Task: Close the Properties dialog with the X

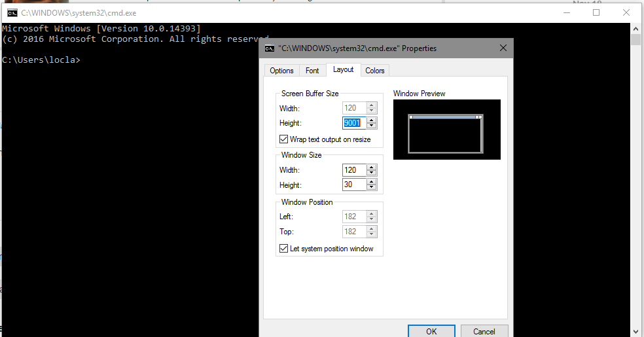Action: pos(503,48)
